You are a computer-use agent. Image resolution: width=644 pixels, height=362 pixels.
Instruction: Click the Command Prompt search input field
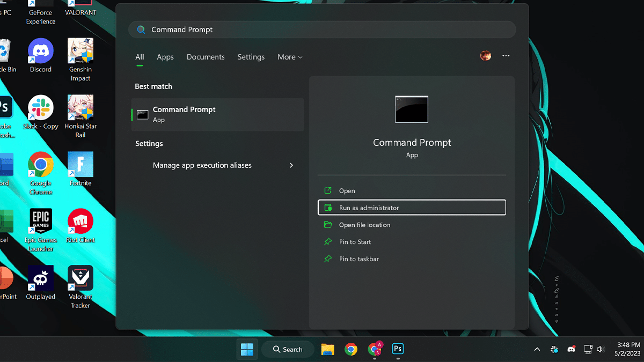[x=322, y=29]
